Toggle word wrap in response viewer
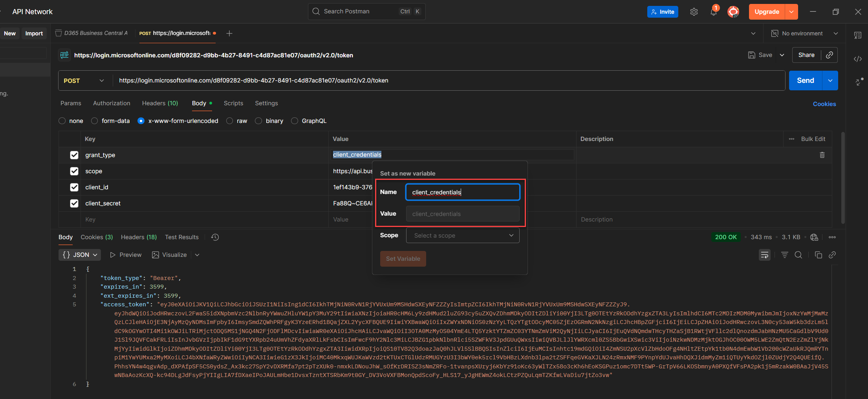868x399 pixels. pos(764,255)
